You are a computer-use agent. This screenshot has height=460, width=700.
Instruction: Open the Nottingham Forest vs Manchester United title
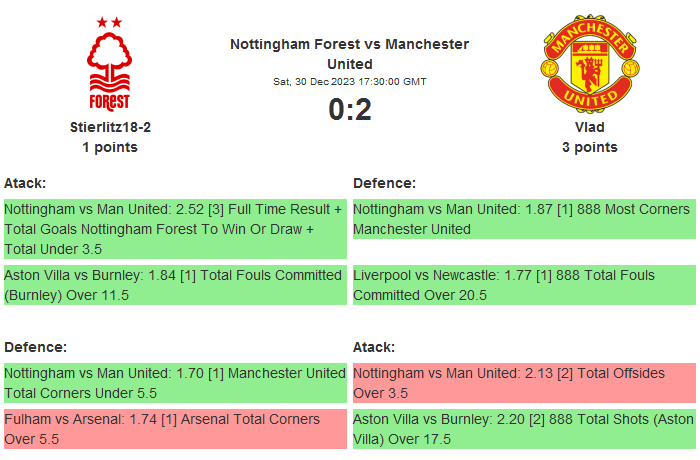(349, 54)
